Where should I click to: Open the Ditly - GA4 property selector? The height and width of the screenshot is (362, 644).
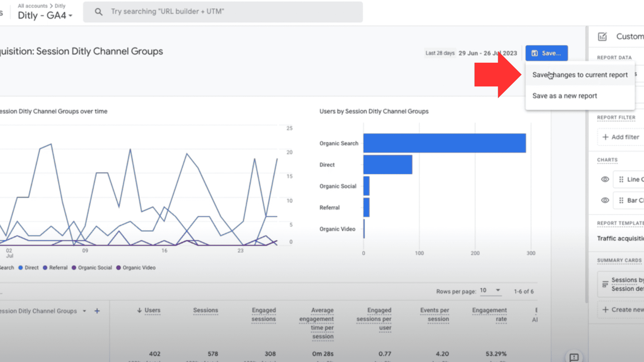tap(45, 15)
